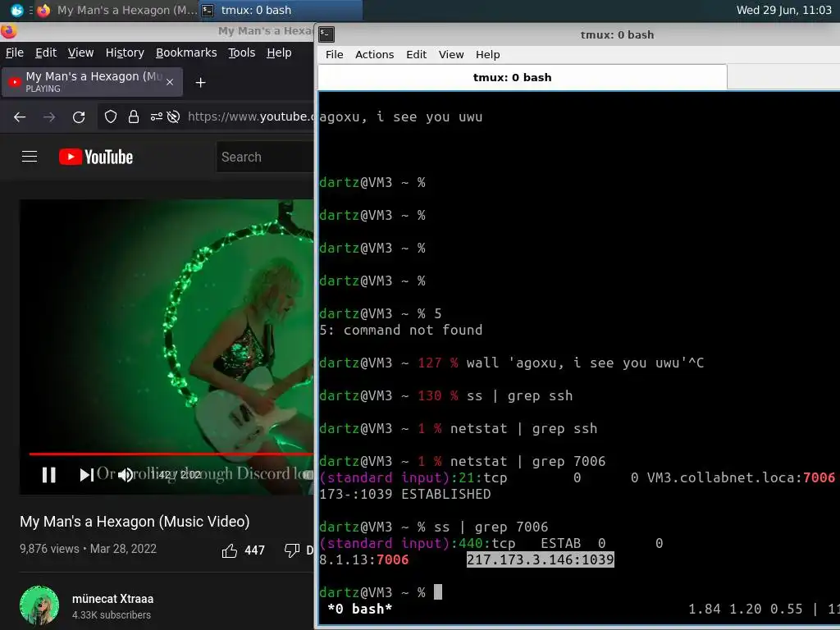This screenshot has height=630, width=840.
Task: Close the My Man's a Hexagon browser tab
Action: click(x=170, y=82)
